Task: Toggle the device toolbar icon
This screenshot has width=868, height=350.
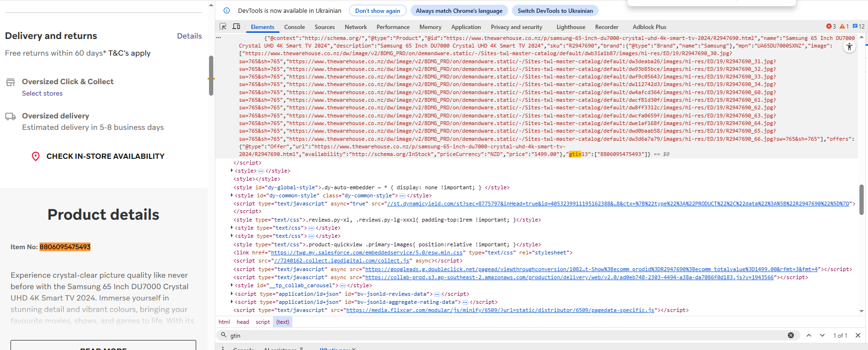Action: 236,27
